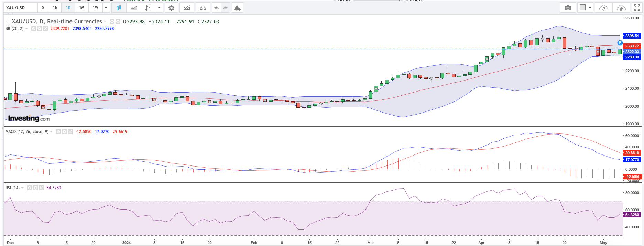Expand the MACD (12, 26, close, 9) dropdown
Viewport: 644px width, 246px height.
(x=52, y=132)
